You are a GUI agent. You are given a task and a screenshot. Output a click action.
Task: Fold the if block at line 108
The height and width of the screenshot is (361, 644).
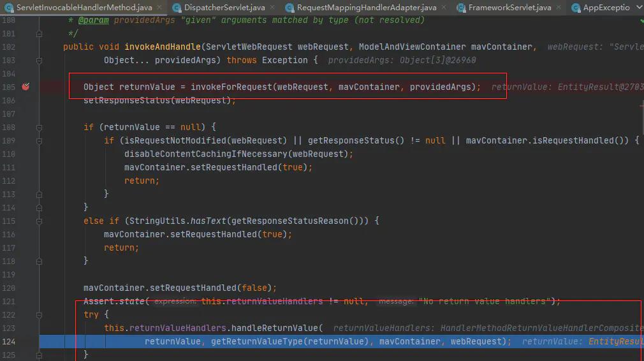coord(40,127)
